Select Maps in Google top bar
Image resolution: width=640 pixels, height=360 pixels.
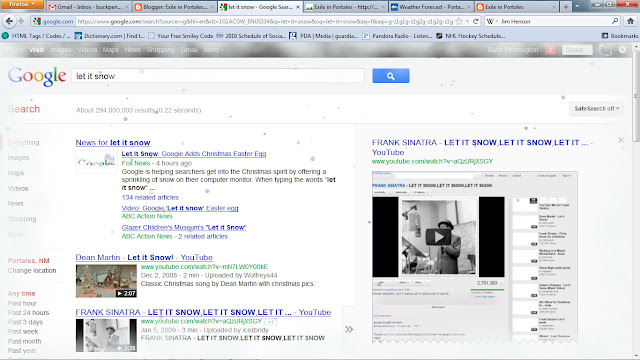[111, 50]
